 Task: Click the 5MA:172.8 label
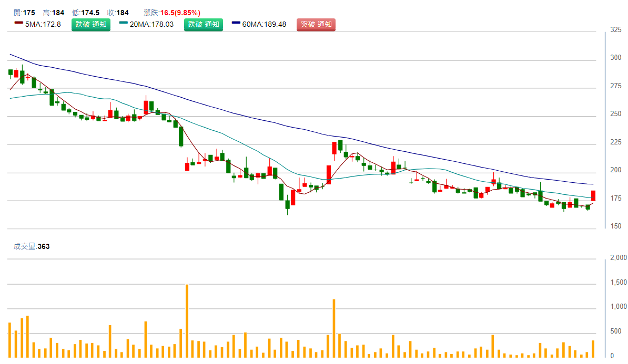pyautogui.click(x=43, y=24)
